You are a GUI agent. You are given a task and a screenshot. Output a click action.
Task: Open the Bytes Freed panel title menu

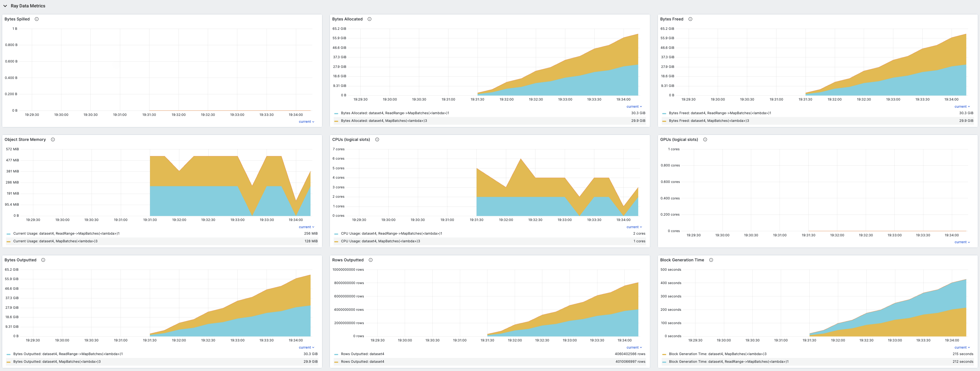coord(671,19)
